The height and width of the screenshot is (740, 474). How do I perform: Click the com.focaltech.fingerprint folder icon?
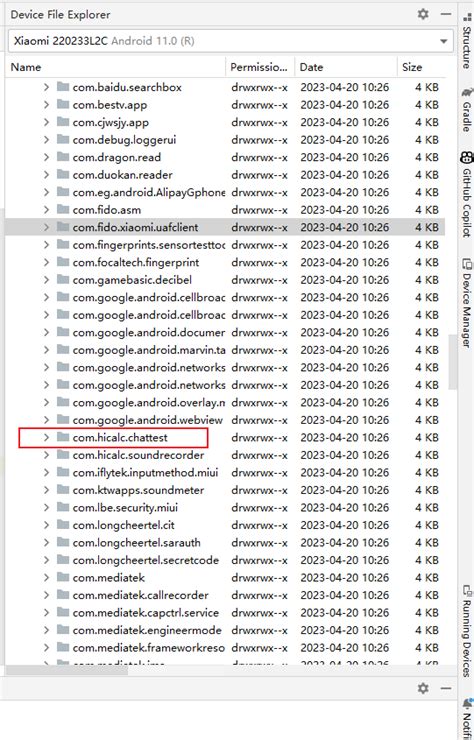(63, 262)
